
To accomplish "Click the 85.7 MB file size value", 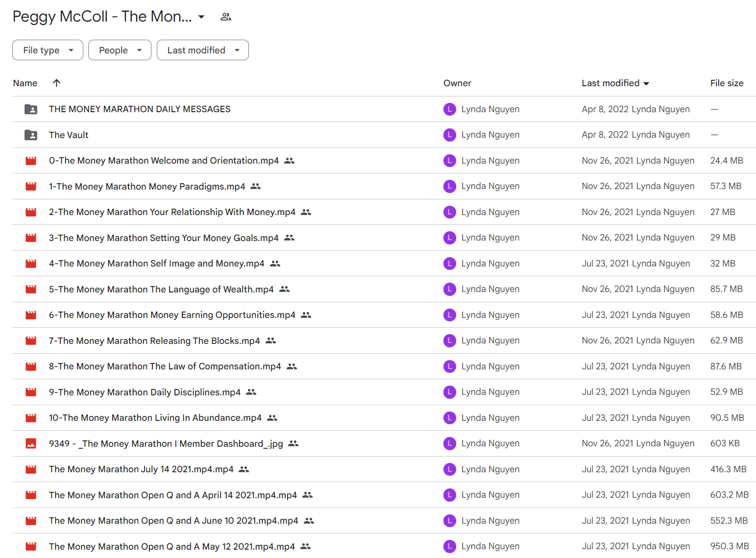I will point(726,289).
